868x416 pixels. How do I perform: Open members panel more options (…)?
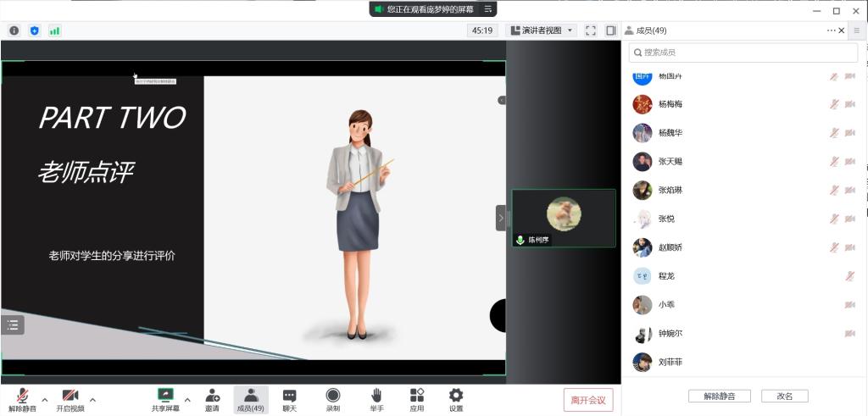click(832, 31)
